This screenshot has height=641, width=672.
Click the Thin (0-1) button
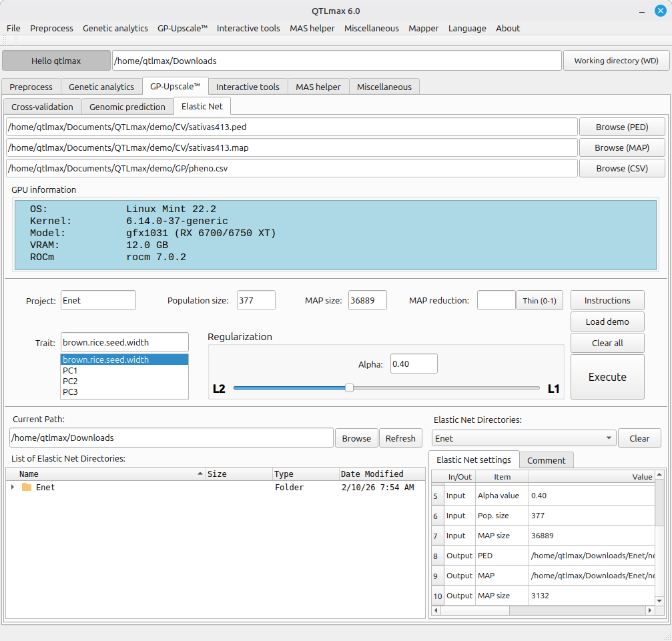(539, 301)
